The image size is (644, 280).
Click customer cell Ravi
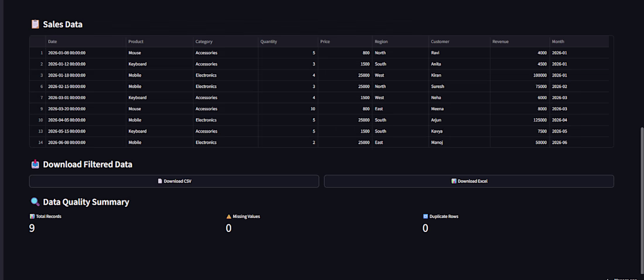[x=459, y=53]
